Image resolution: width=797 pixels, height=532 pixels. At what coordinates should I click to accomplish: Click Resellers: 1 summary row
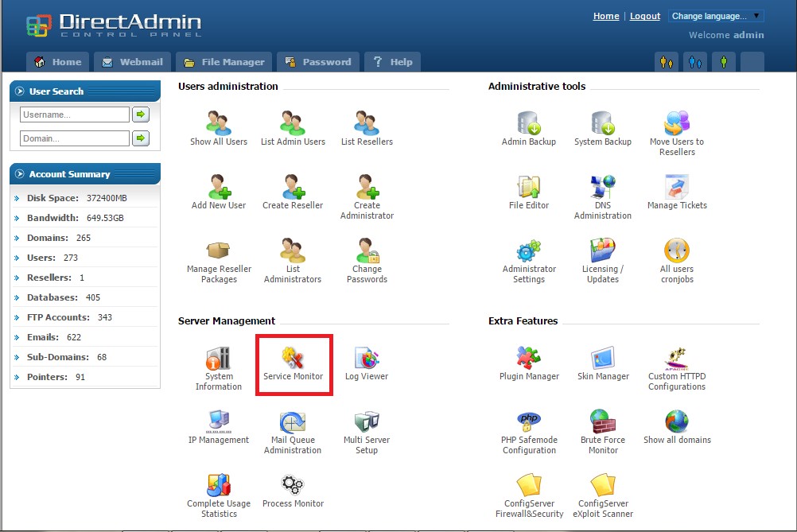(x=85, y=278)
